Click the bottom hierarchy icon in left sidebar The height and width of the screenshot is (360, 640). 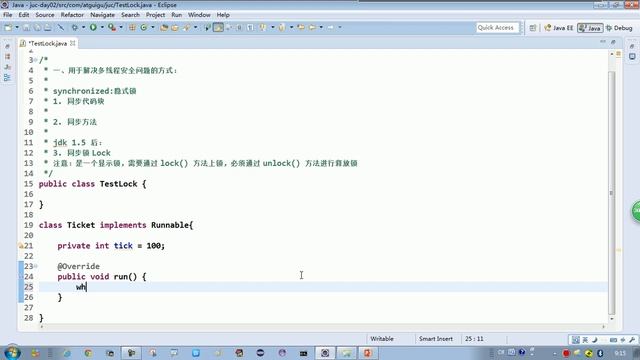click(7, 78)
